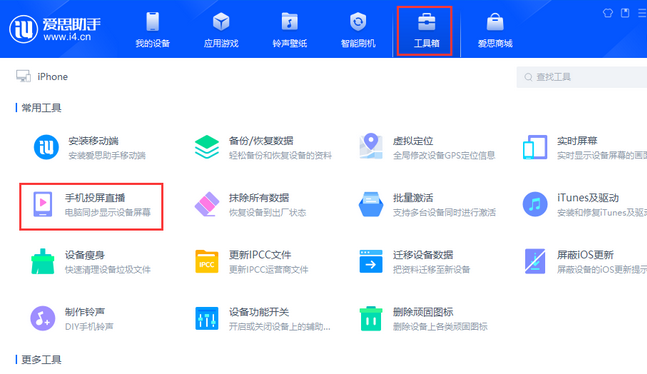Click the search magnifier icon
Viewport: 647px width, 374px height.
pos(528,77)
